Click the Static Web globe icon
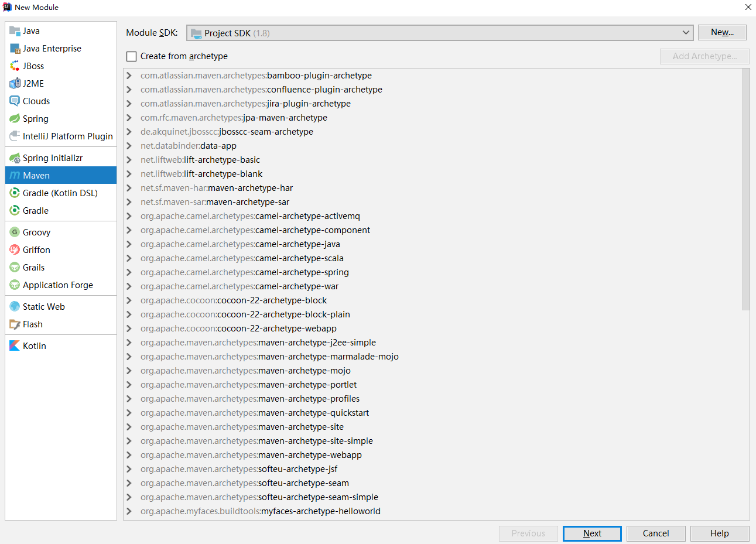The width and height of the screenshot is (756, 544). (15, 307)
